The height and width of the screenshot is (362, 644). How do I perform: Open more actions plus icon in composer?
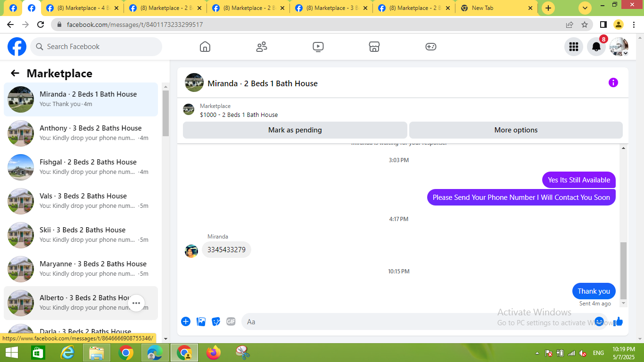(x=186, y=321)
